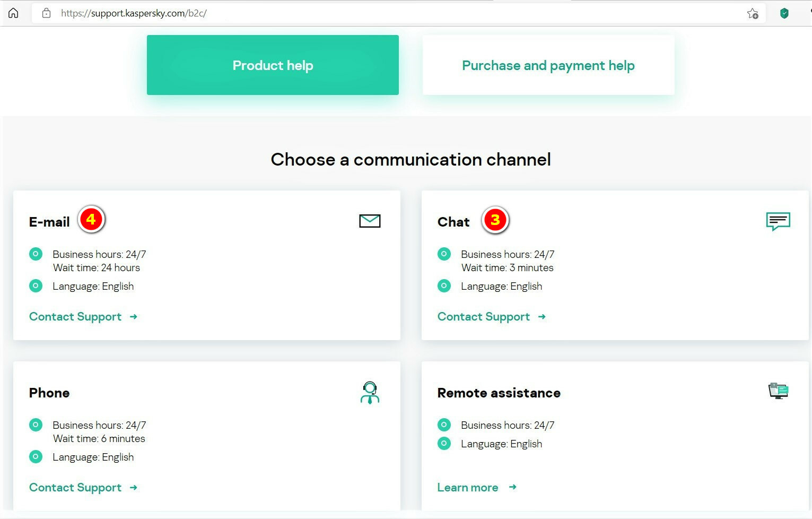The width and height of the screenshot is (812, 519).
Task: Click Learn more under Remote assistance
Action: (x=468, y=488)
